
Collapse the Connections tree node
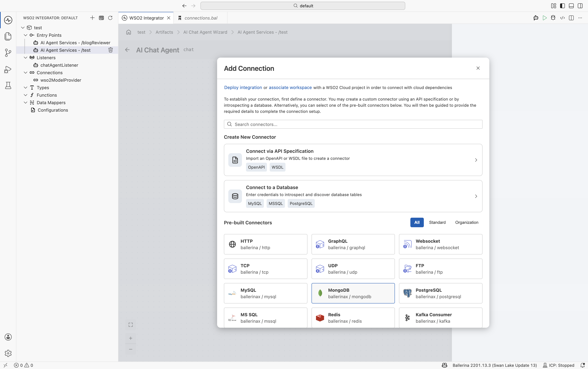(x=25, y=73)
